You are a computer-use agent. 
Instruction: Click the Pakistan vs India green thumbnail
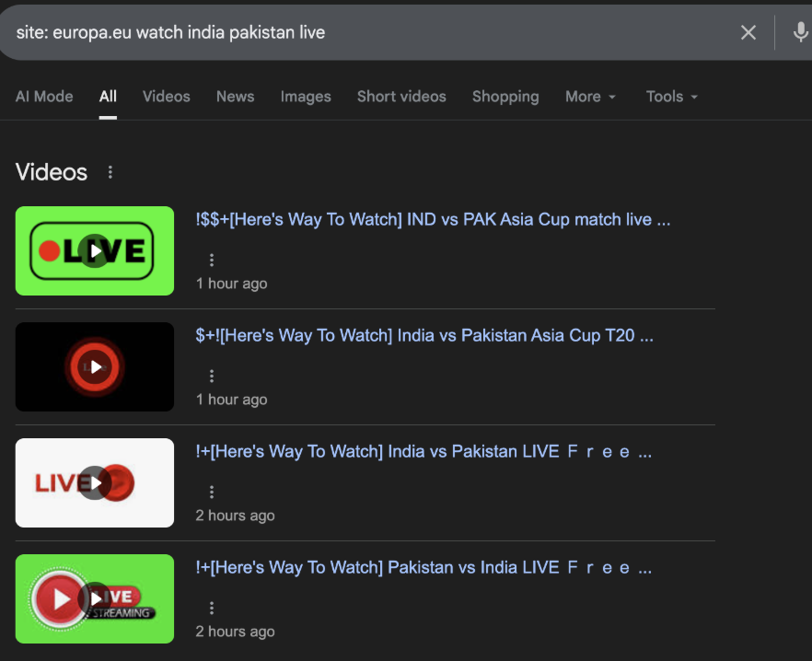coord(94,598)
